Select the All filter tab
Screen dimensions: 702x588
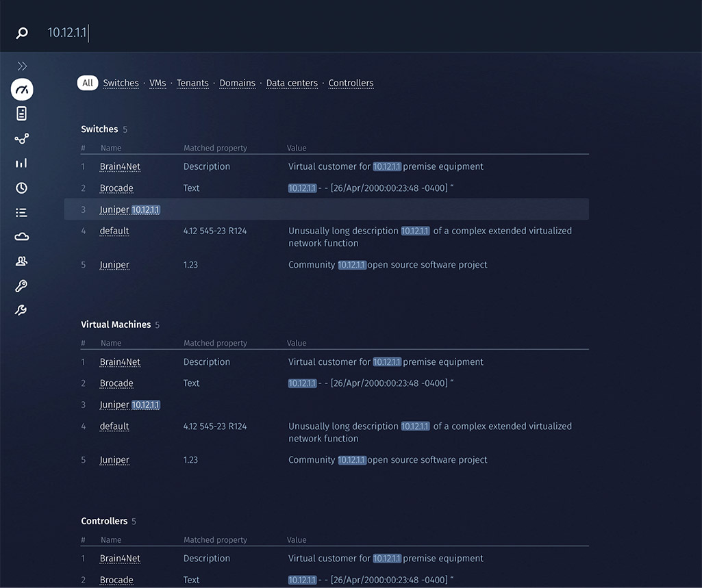88,83
